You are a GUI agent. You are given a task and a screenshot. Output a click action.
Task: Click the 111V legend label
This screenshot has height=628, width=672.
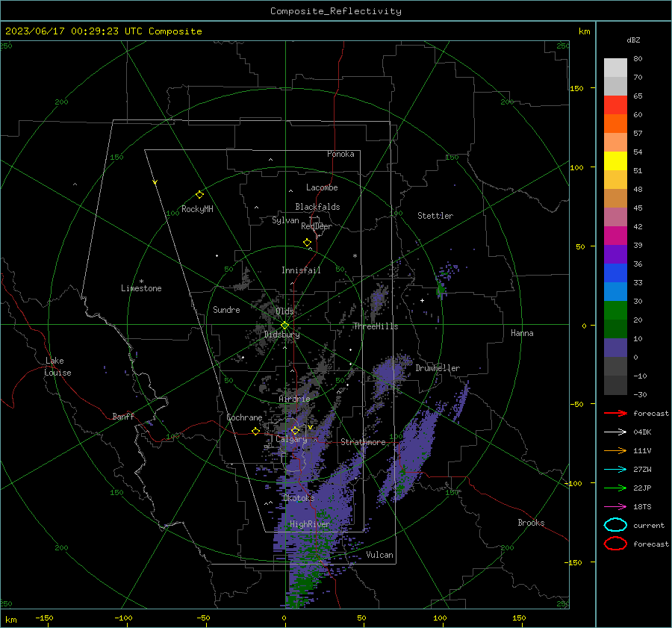[x=642, y=450]
